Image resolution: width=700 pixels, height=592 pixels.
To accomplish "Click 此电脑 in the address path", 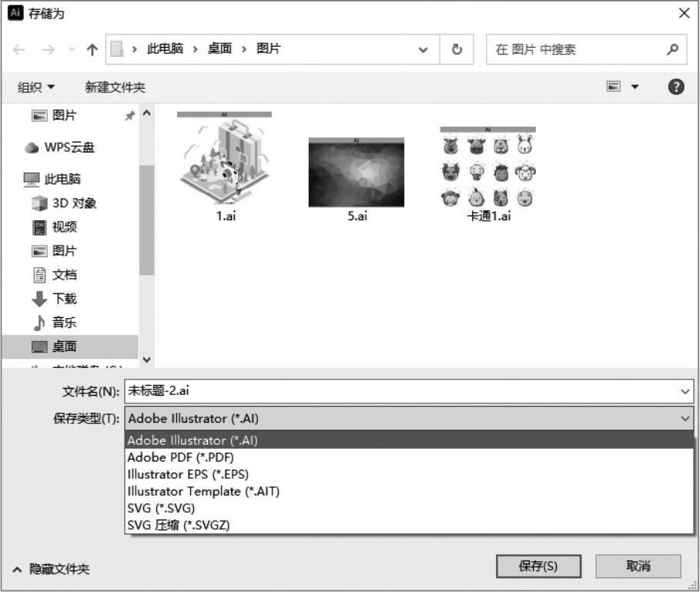I will point(165,48).
